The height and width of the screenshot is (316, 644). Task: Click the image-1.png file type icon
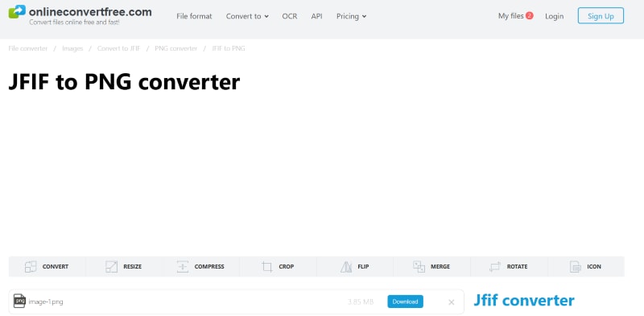coord(19,301)
